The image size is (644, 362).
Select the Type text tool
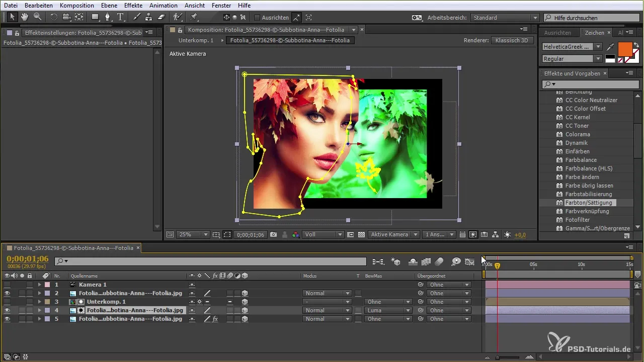point(121,17)
